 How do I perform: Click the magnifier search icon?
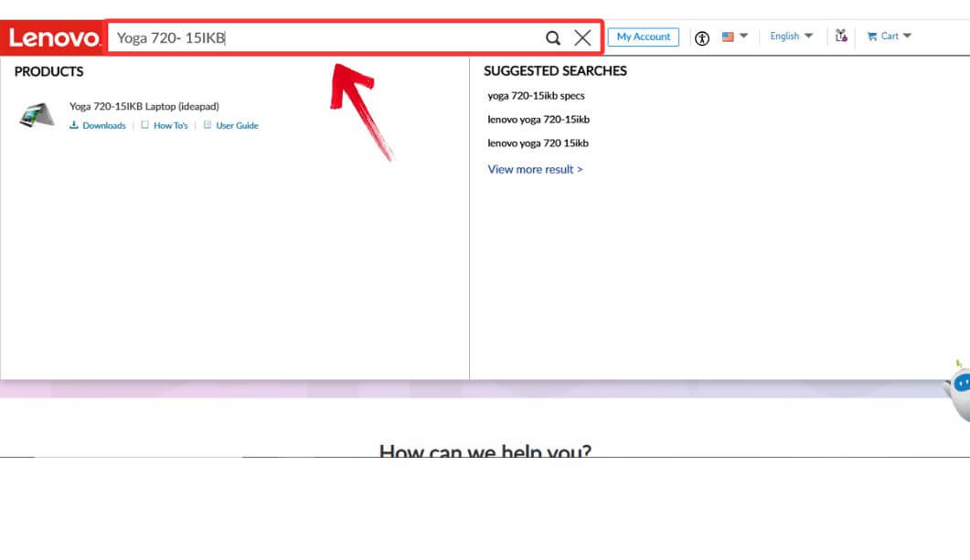(x=553, y=38)
